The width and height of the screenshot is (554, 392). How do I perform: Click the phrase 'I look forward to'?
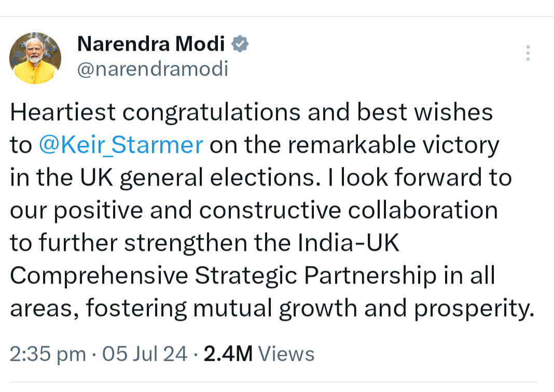(420, 178)
